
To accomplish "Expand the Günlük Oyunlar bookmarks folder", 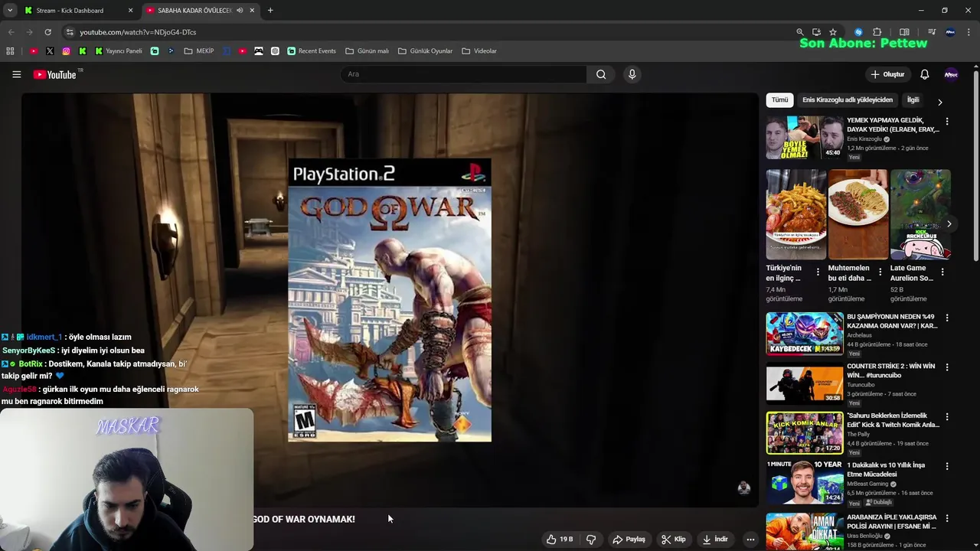I will (426, 51).
